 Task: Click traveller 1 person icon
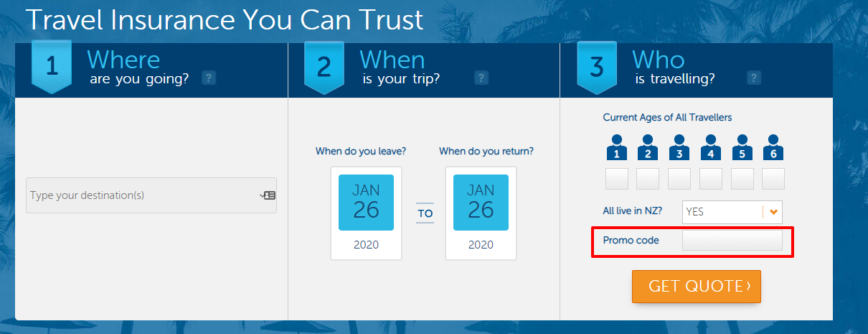click(x=617, y=147)
